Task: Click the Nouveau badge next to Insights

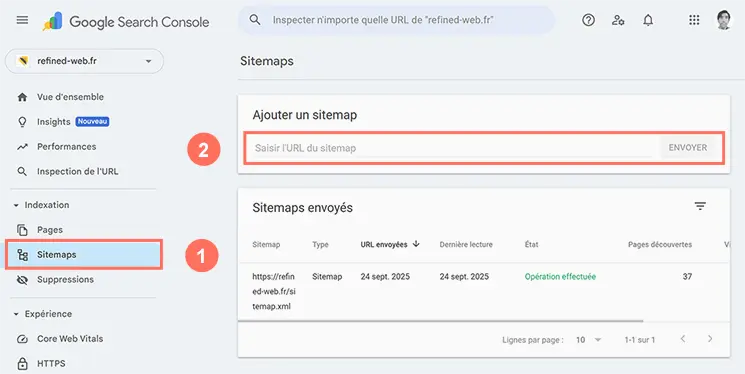Action: [93, 122]
